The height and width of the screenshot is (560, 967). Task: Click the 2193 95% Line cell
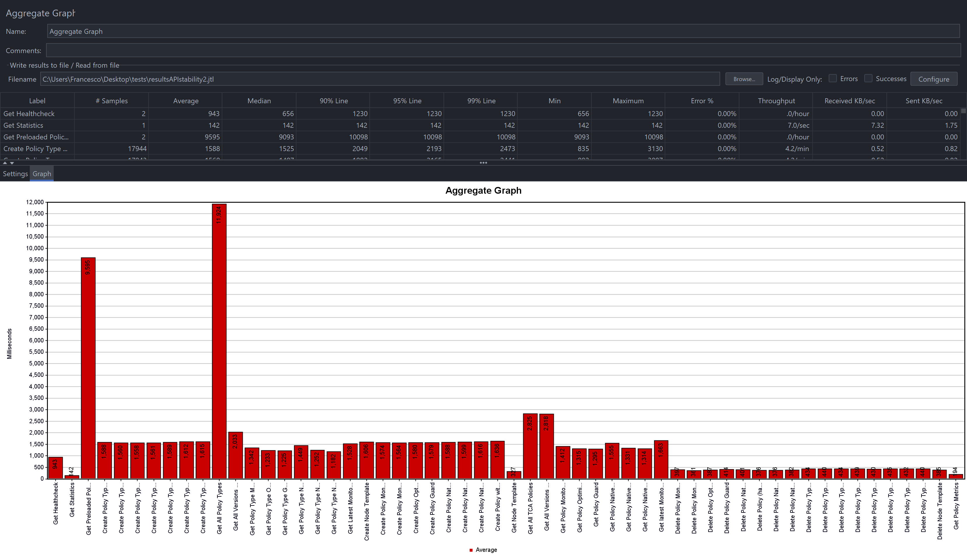click(x=407, y=148)
